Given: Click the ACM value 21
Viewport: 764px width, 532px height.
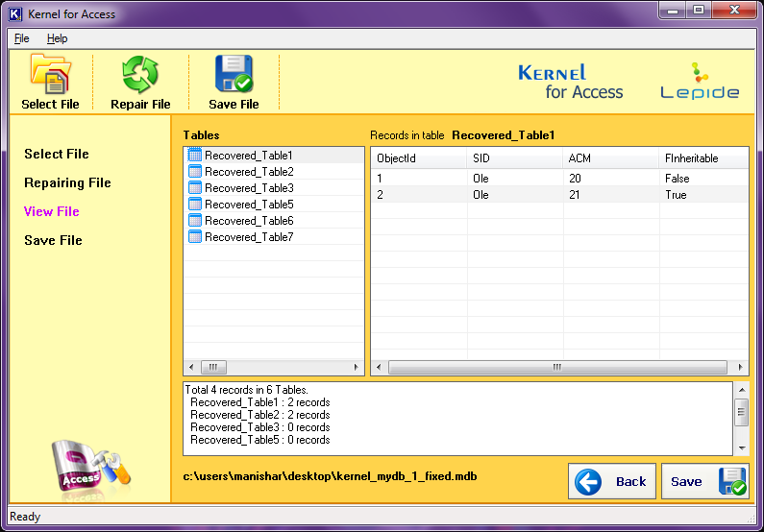Looking at the screenshot, I should (575, 195).
